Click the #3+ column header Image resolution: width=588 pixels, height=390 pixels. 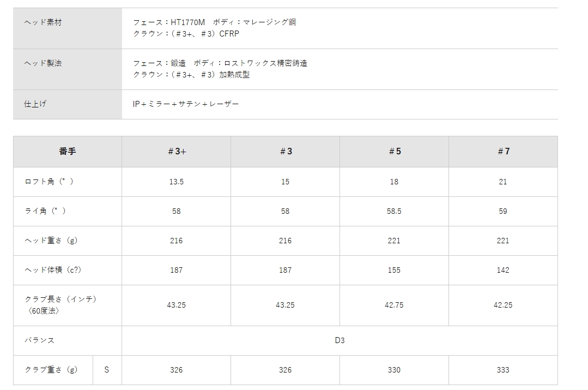click(177, 152)
